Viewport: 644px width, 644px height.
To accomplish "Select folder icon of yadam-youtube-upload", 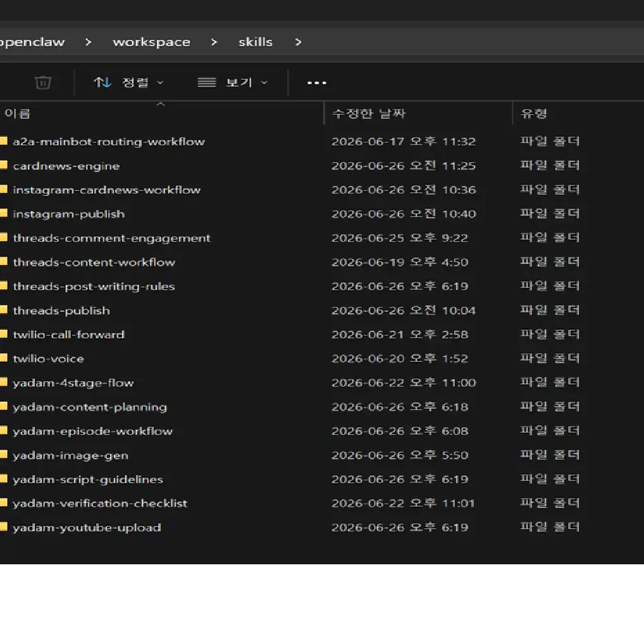I will (4, 527).
